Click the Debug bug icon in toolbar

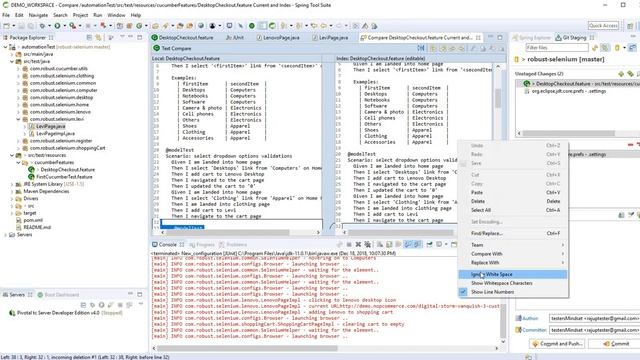coord(42,26)
